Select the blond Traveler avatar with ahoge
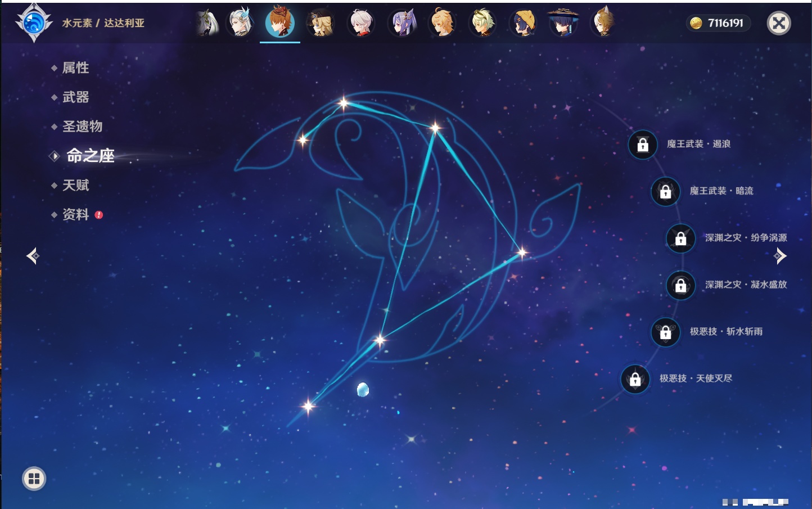Image resolution: width=812 pixels, height=509 pixels. (x=443, y=22)
